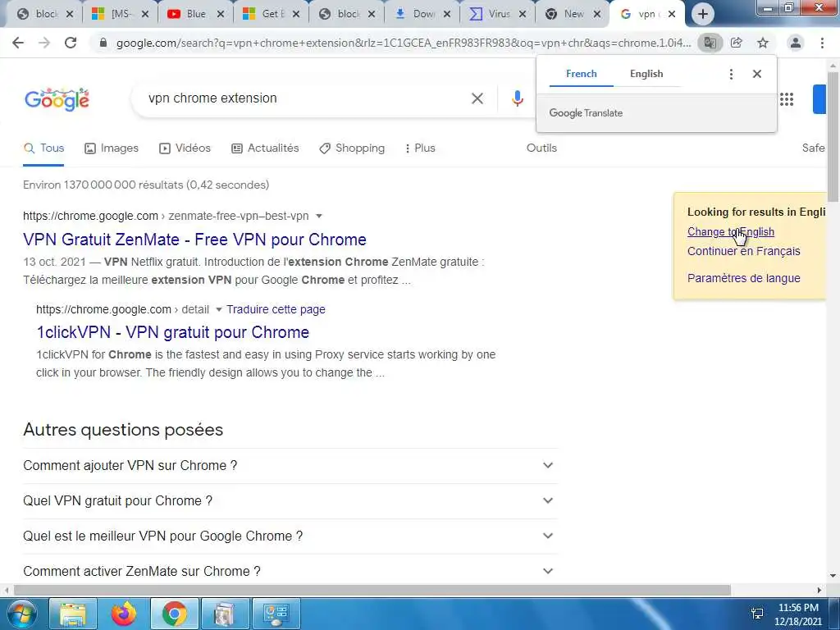Click the scrollbar right arrow at bottom
840x630 pixels.
click(x=819, y=591)
